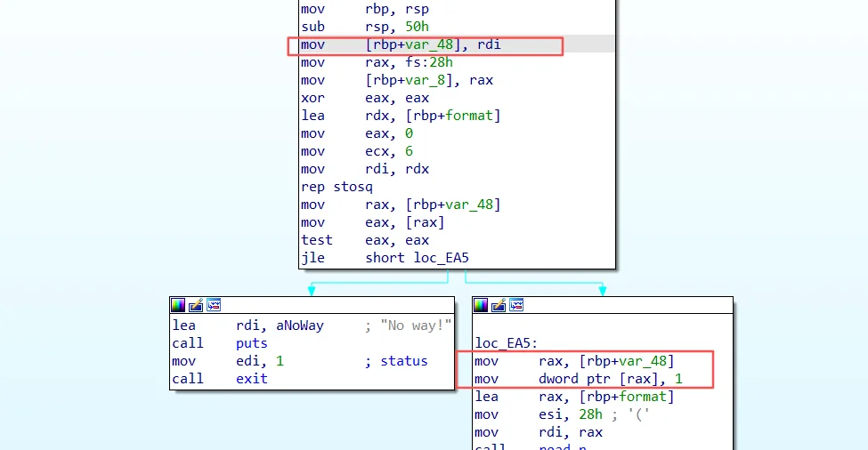868x450 pixels.
Task: Click the edit pencil icon in the loc_EA5 block
Action: [x=499, y=305]
